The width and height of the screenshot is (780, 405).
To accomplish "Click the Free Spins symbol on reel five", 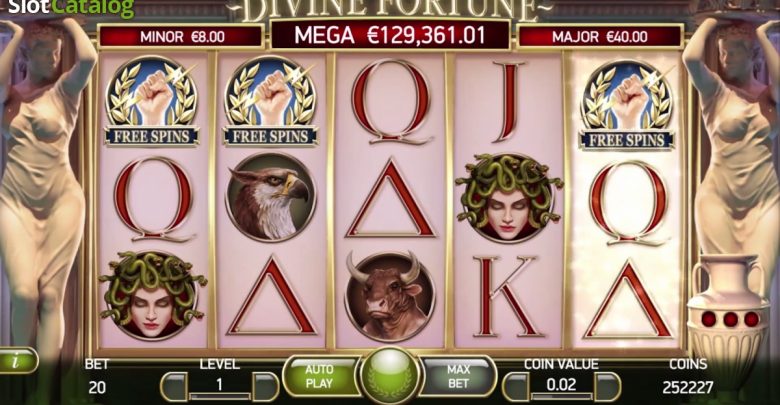I will 627,105.
